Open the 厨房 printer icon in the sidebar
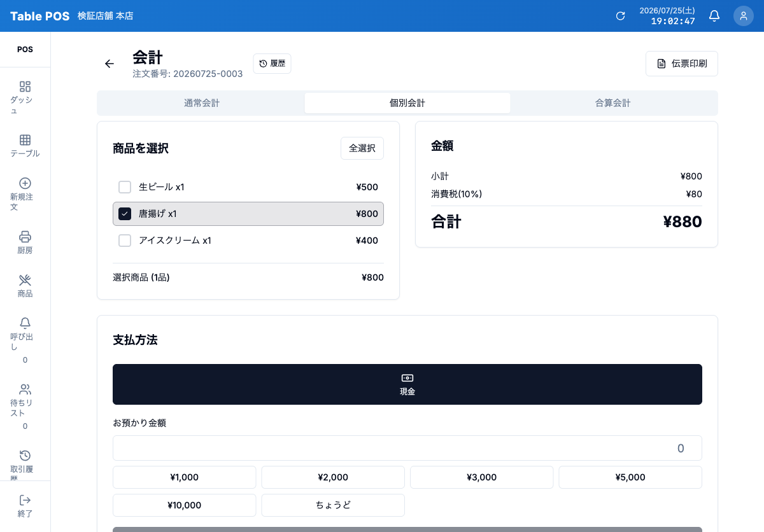Viewport: 764px width, 532px height. click(x=25, y=237)
